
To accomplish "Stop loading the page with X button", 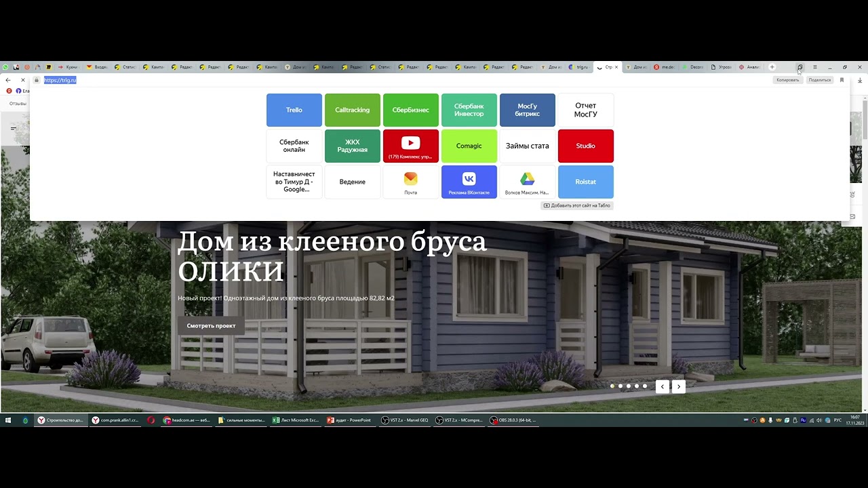I will pos(22,80).
